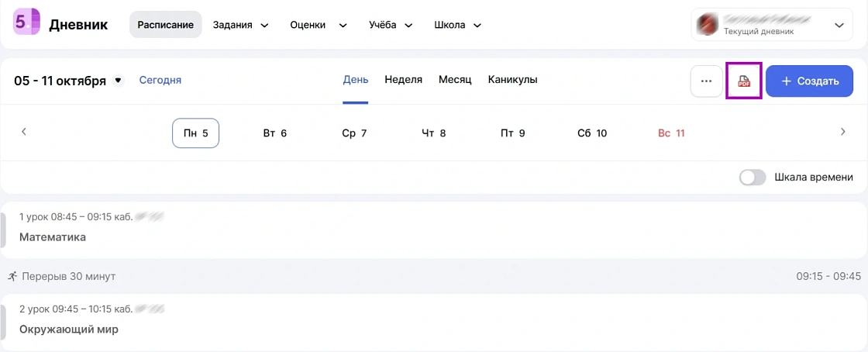This screenshot has height=352, width=868.
Task: Select day Вс 11
Action: coord(671,133)
